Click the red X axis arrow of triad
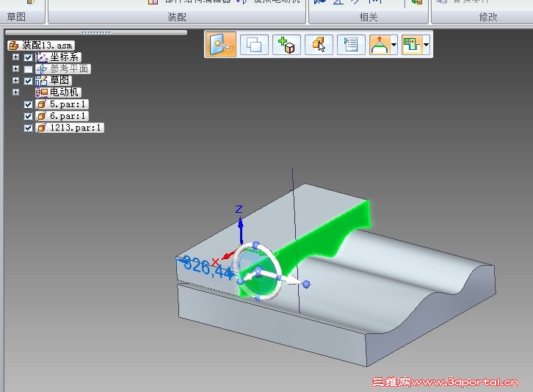This screenshot has height=392, width=533. (x=229, y=255)
